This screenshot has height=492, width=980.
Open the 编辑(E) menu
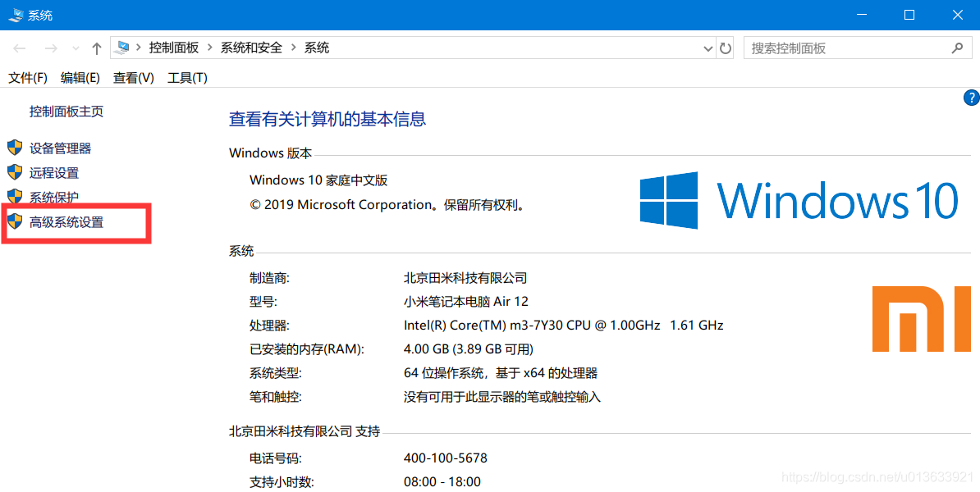(80, 78)
